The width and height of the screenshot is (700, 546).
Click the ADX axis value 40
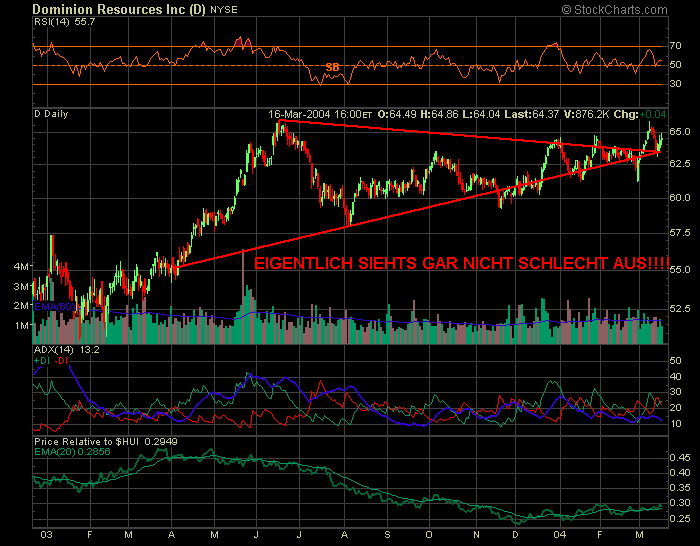coord(675,377)
